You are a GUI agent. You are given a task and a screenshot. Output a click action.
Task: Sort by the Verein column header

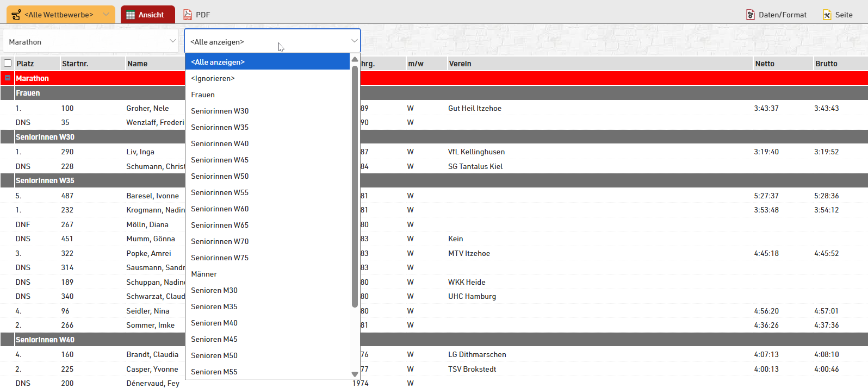(460, 64)
